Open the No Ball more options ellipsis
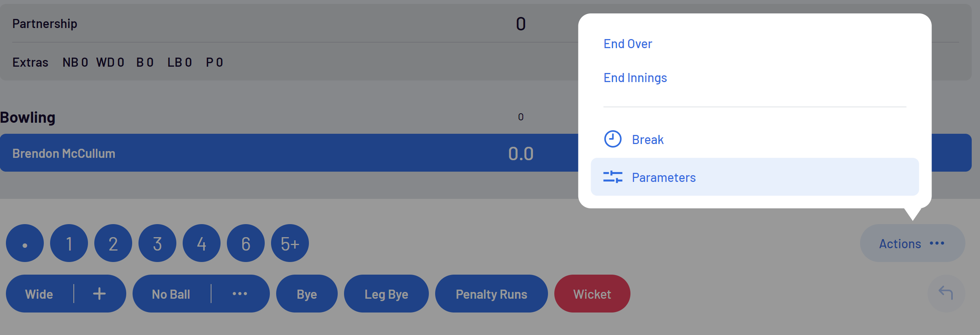The height and width of the screenshot is (335, 980). pyautogui.click(x=239, y=294)
